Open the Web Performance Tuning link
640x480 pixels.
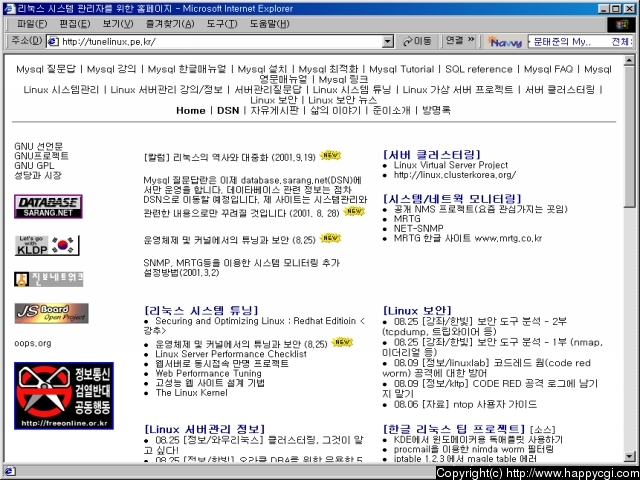point(208,373)
